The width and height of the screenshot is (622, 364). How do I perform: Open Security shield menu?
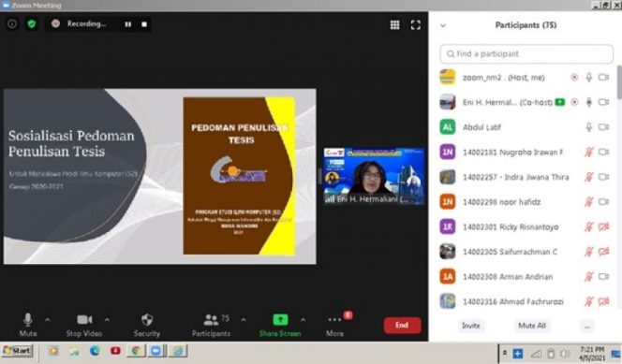click(147, 326)
